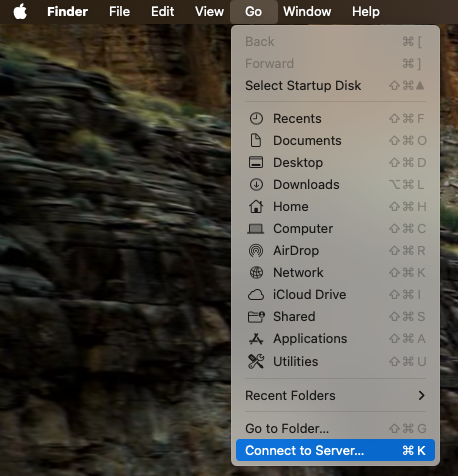Click the AirDrop radar icon
Screen dimensions: 458x476
[256, 251]
